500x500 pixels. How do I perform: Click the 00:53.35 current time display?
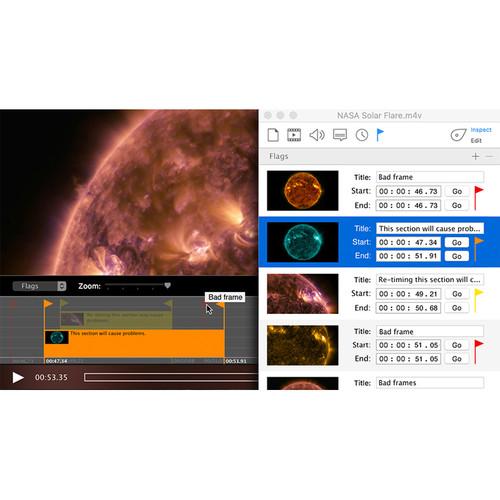51,377
